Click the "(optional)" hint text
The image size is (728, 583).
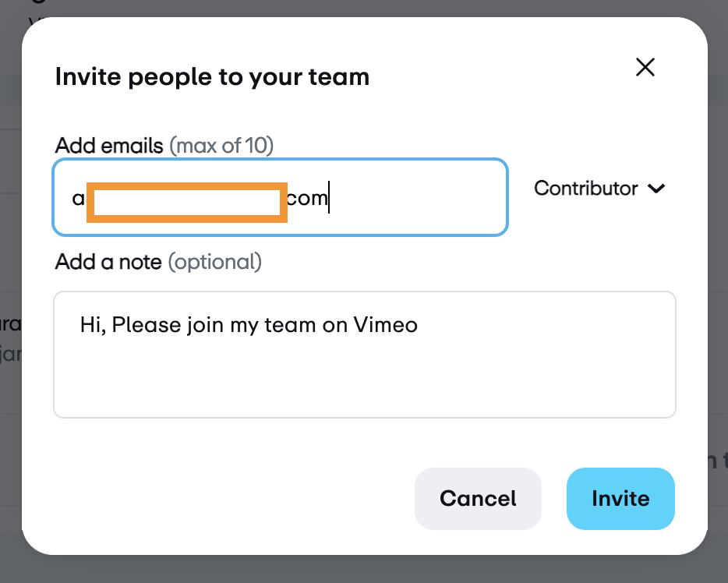pos(215,262)
